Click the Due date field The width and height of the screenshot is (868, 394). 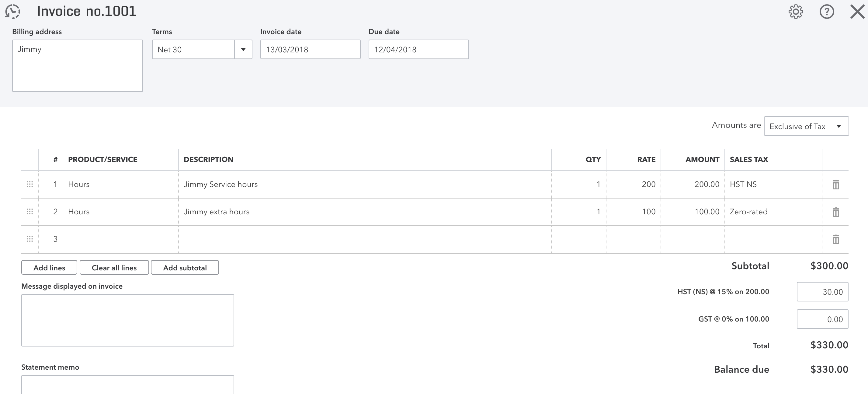click(x=418, y=50)
